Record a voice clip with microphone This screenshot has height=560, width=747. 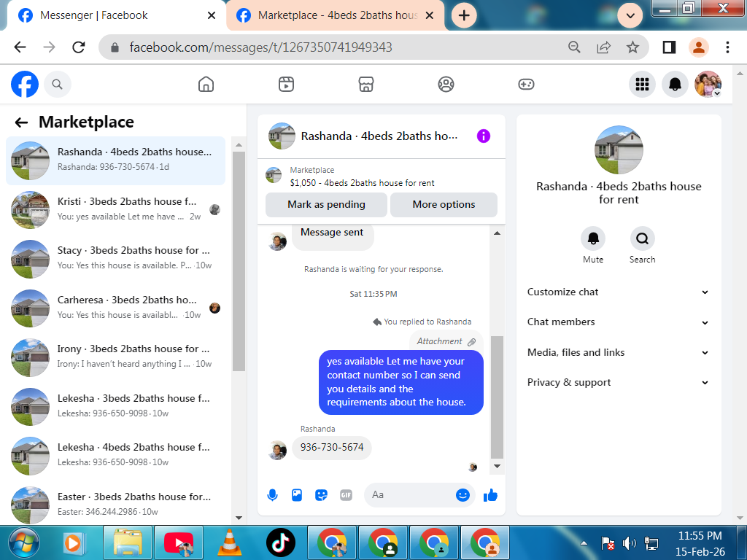273,495
